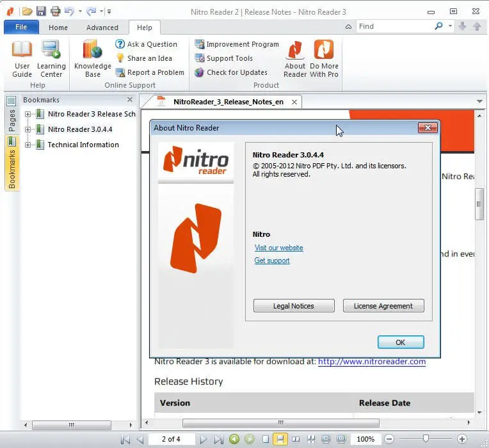Click the zoom slider handle

(x=426, y=439)
